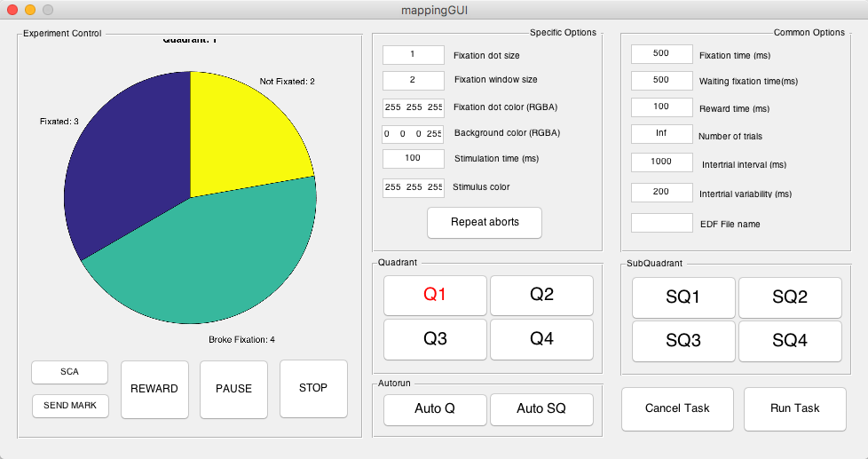The height and width of the screenshot is (459, 868).
Task: Click the 'Stimulus color' label
Action: pyautogui.click(x=481, y=187)
